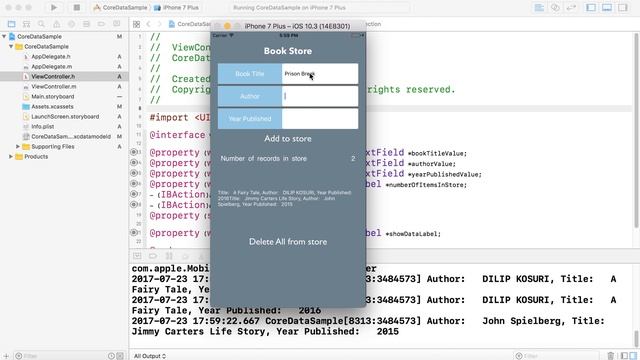Image resolution: width=640 pixels, height=360 pixels.
Task: Click outlet connection circle for showDataLabel
Action: tap(133, 233)
